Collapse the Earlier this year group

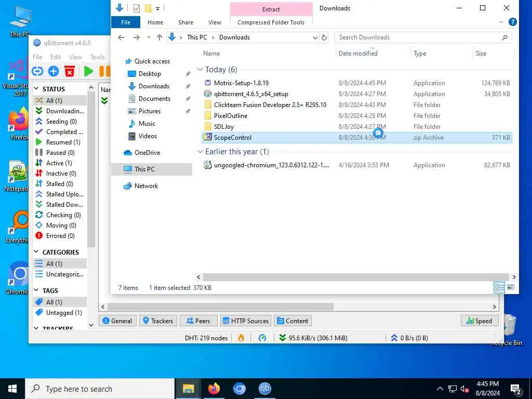click(200, 152)
